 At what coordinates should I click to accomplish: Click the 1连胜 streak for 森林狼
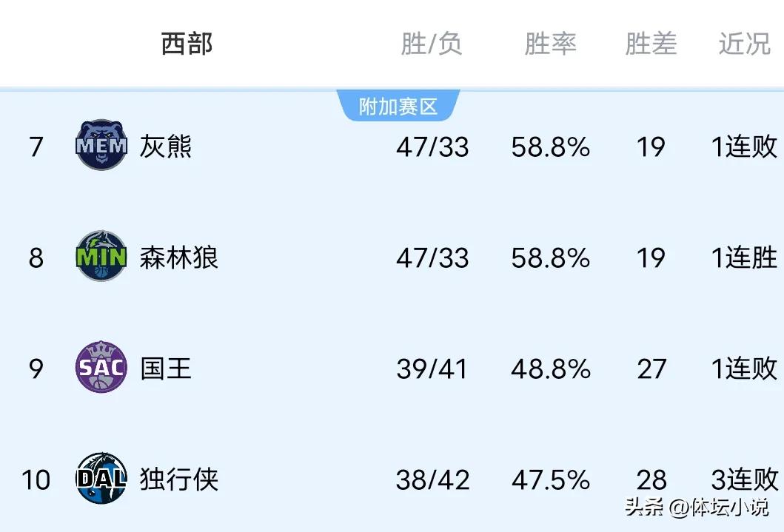click(745, 257)
